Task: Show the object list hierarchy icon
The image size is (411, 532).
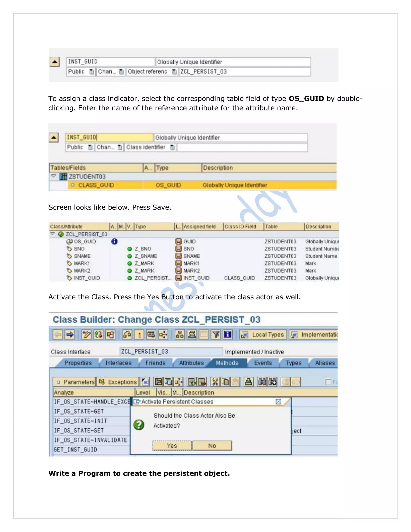Action: tap(180, 334)
